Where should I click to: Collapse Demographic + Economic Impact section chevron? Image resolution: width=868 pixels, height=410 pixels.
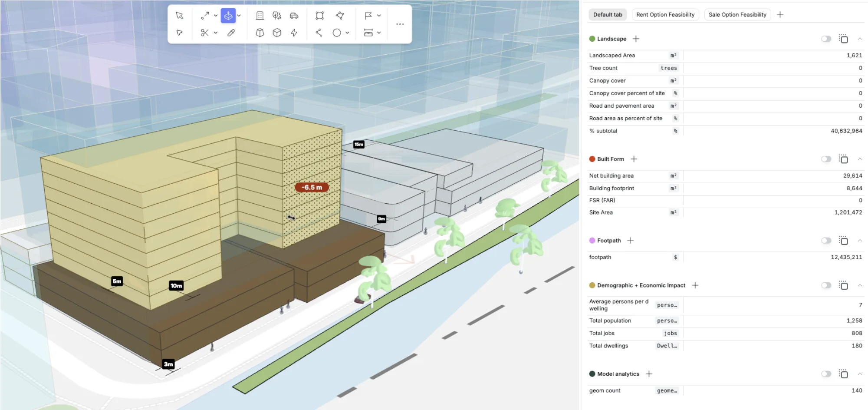pyautogui.click(x=860, y=285)
